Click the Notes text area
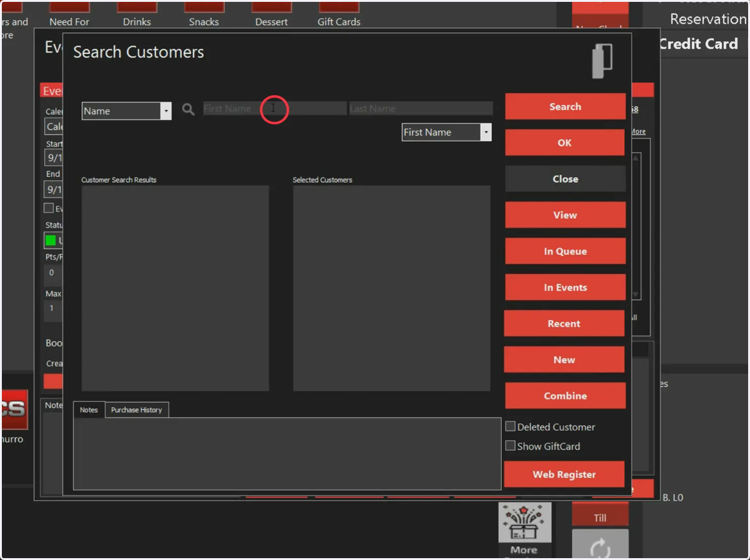Image resolution: width=750 pixels, height=560 pixels. click(287, 454)
